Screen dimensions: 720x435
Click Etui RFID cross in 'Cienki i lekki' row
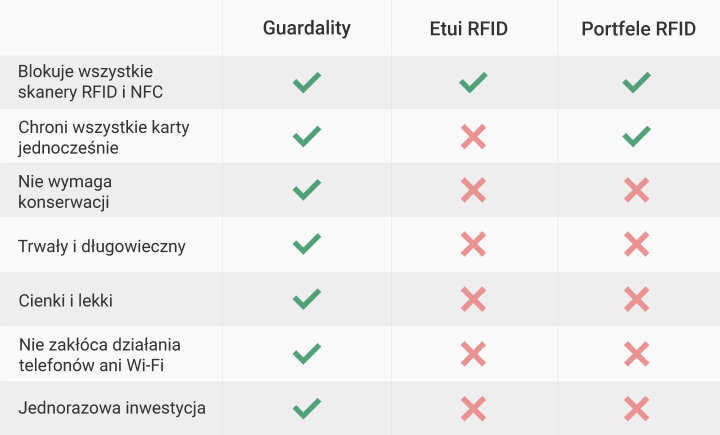pos(473,299)
